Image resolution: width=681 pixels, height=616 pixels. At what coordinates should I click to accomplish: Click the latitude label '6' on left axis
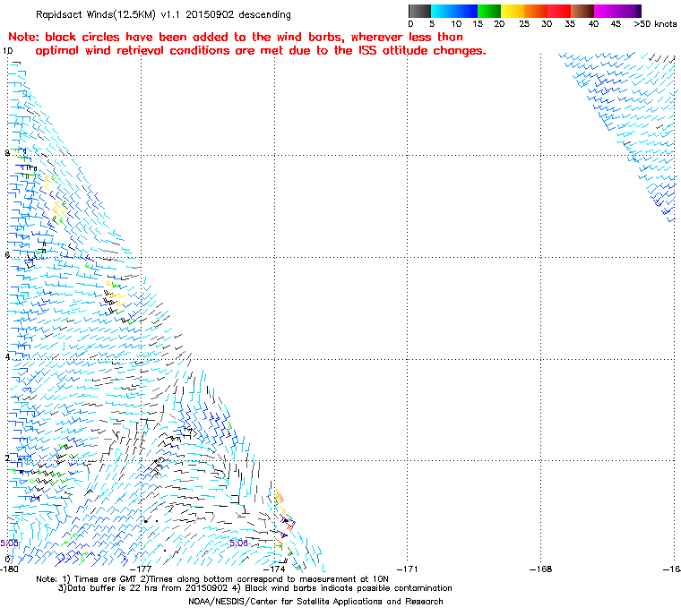[x=7, y=255]
